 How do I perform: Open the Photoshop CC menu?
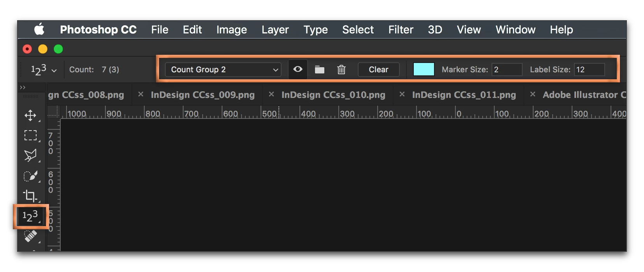98,30
